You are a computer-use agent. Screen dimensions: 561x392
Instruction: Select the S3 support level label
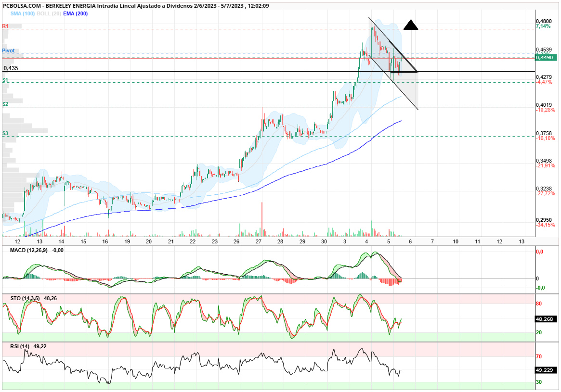click(x=5, y=133)
